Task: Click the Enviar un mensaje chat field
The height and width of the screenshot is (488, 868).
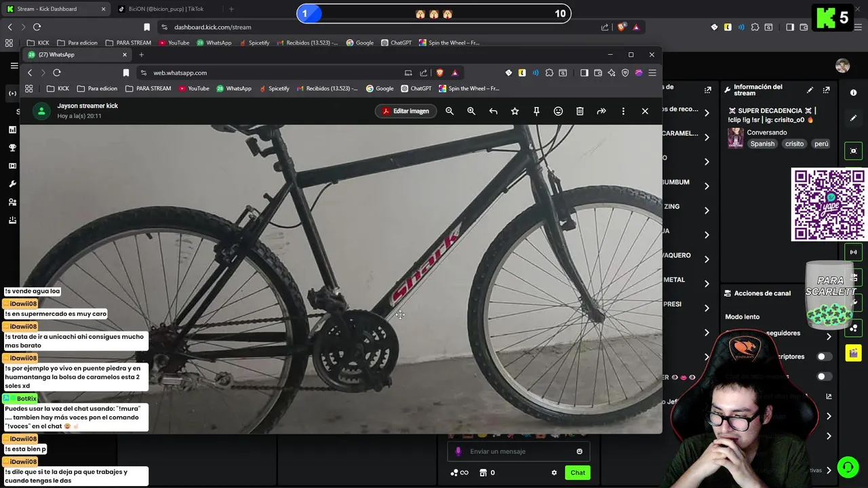Action: click(519, 451)
